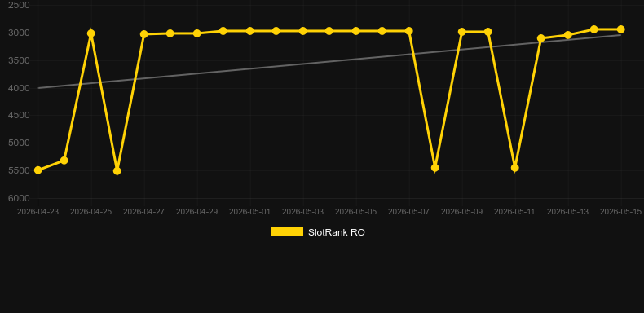Select the data point for 2026-05-04
Image resolution: width=644 pixels, height=313 pixels.
(329, 31)
